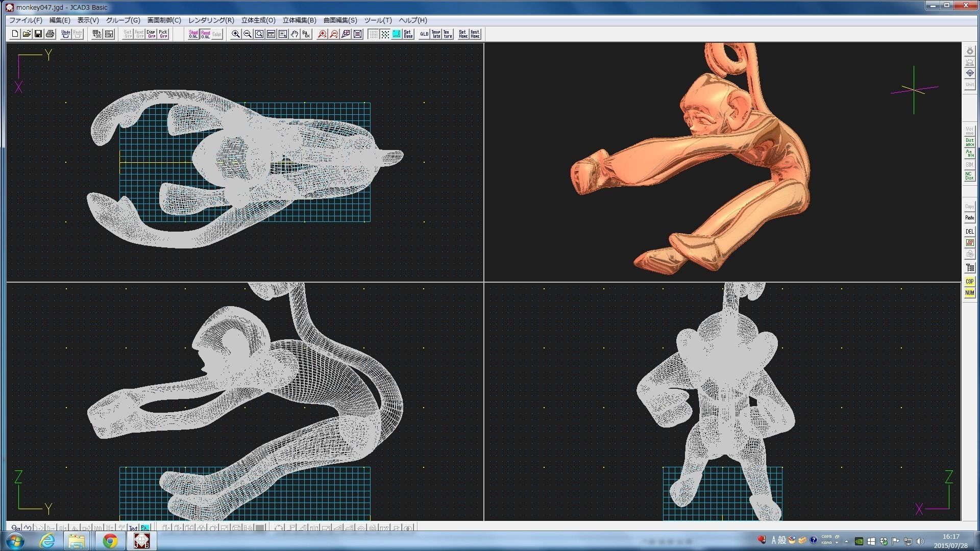Open the 立体編集(B) menu
980x551 pixels.
tap(300, 20)
